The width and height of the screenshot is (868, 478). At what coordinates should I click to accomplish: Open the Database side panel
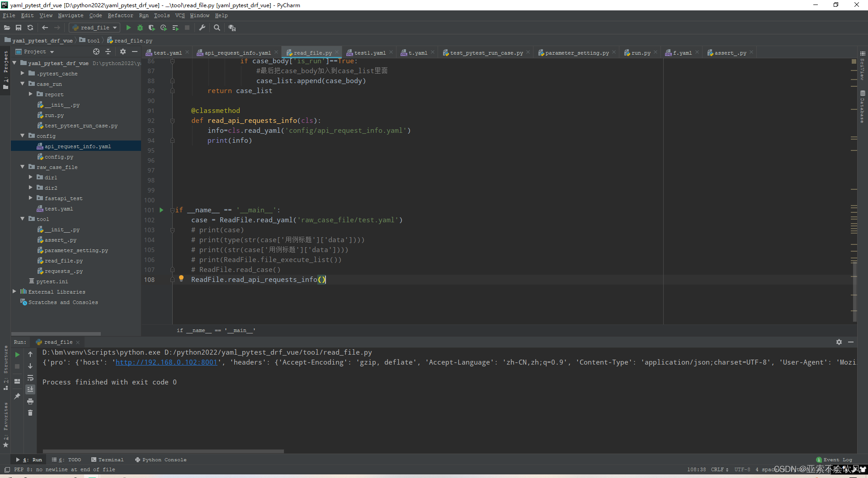(x=863, y=107)
